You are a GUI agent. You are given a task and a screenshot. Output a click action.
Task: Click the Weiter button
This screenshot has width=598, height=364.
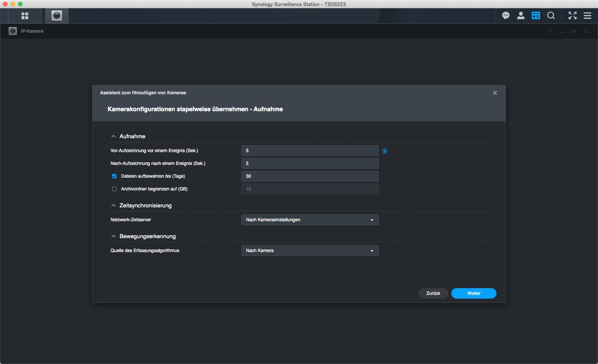coord(474,293)
